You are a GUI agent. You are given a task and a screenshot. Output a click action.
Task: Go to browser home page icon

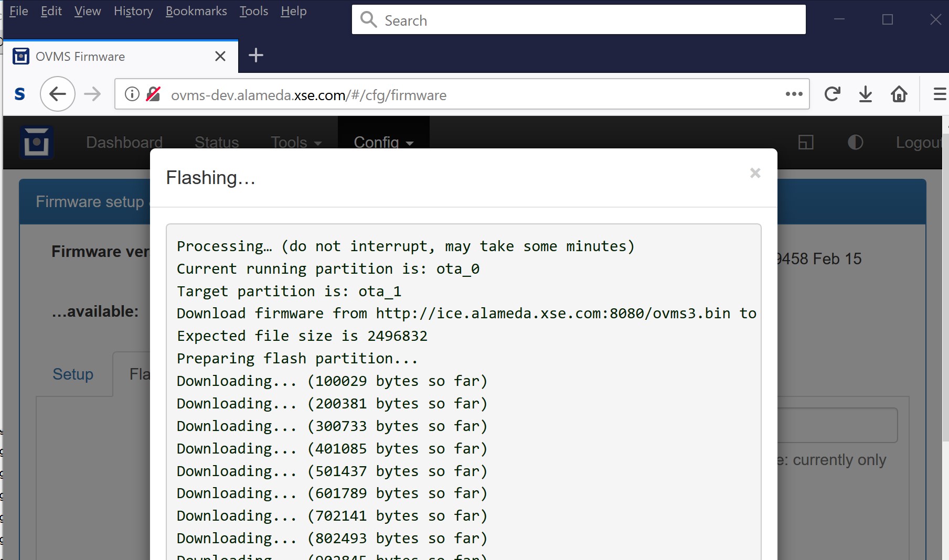click(899, 94)
